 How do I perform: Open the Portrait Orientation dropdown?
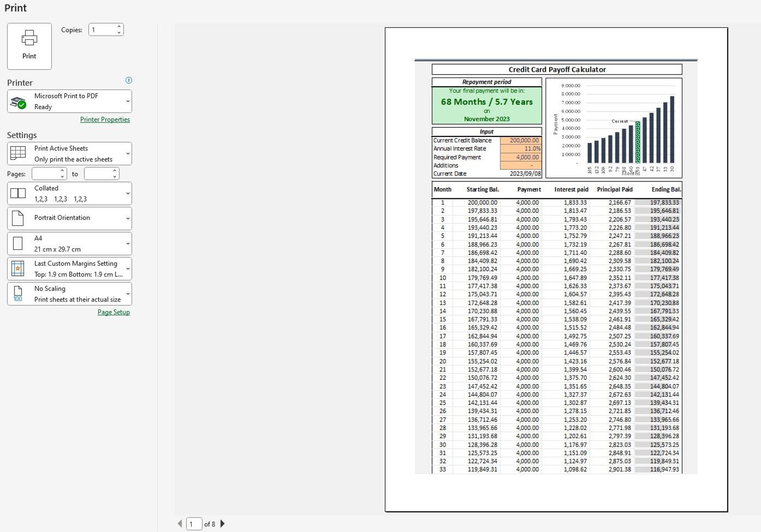(x=69, y=218)
